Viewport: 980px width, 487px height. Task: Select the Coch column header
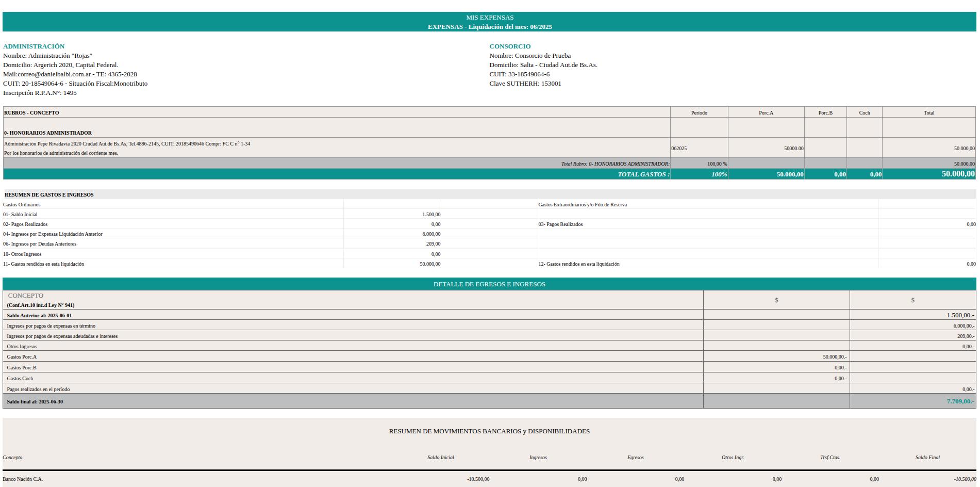[864, 112]
